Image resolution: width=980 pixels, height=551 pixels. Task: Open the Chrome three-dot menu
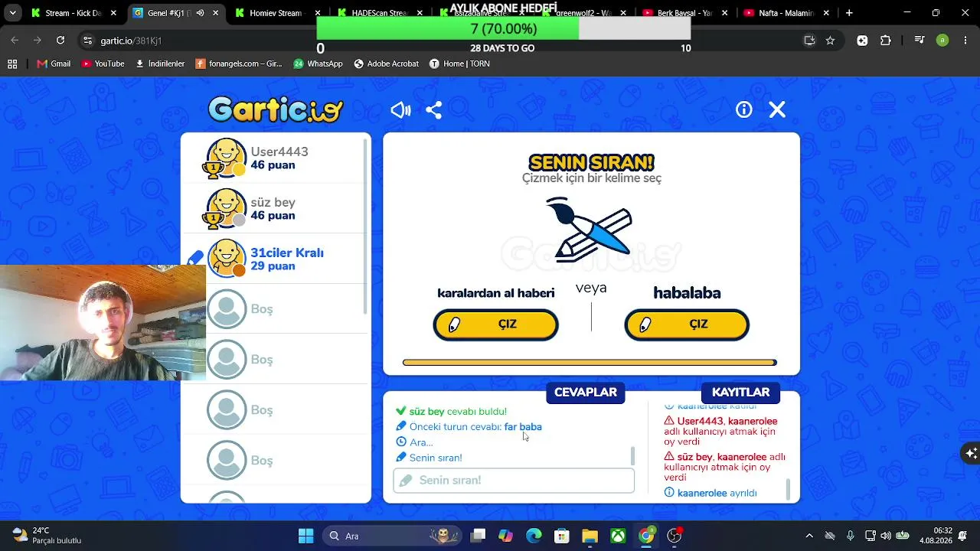pyautogui.click(x=965, y=41)
